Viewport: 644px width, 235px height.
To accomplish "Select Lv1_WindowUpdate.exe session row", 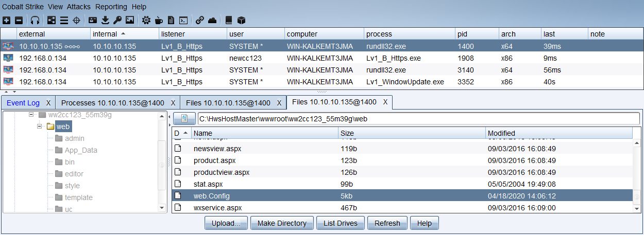I will tap(321, 82).
